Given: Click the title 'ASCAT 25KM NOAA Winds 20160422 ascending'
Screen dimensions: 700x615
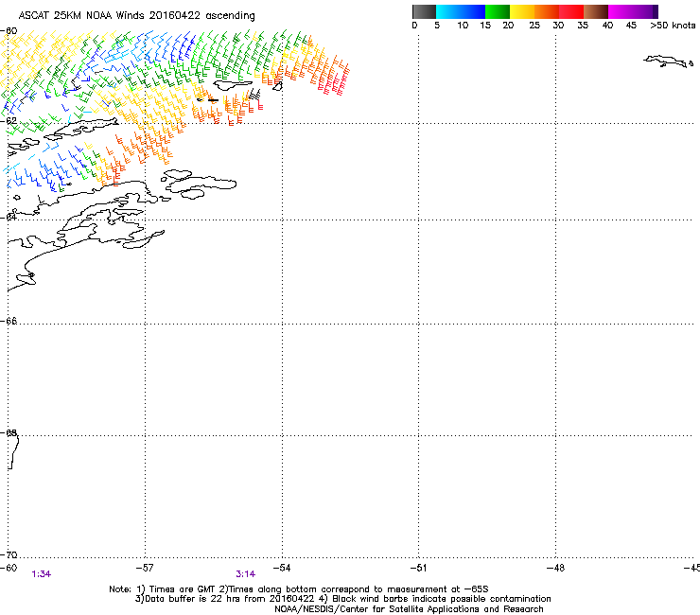Looking at the screenshot, I should [x=136, y=16].
